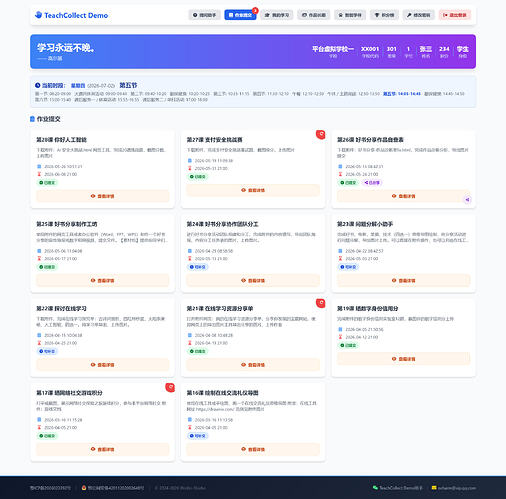Click blue status badge on 第22课 card
This screenshot has height=499, width=506.
pos(47,351)
